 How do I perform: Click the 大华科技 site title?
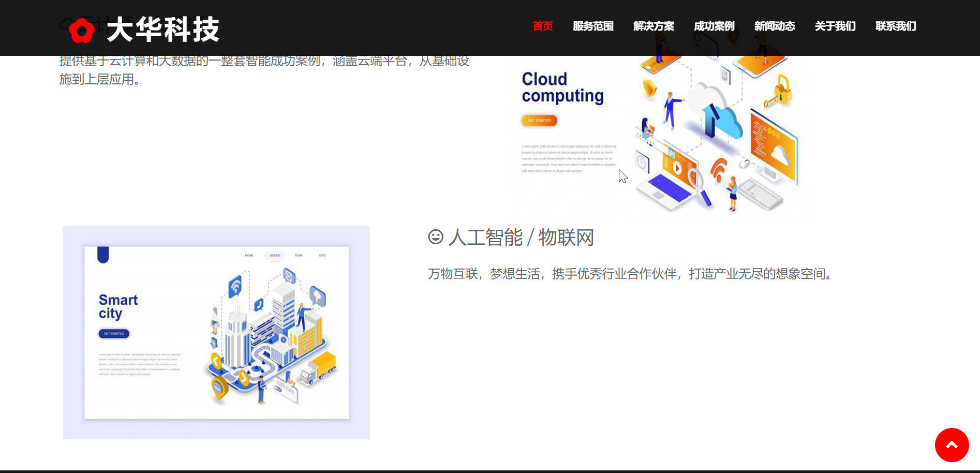[x=163, y=29]
